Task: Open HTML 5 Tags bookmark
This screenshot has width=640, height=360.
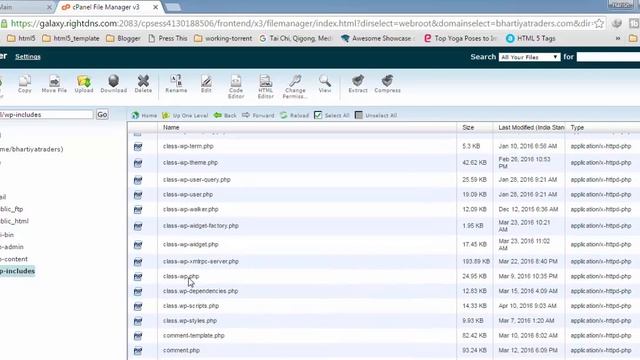Action: [x=531, y=38]
